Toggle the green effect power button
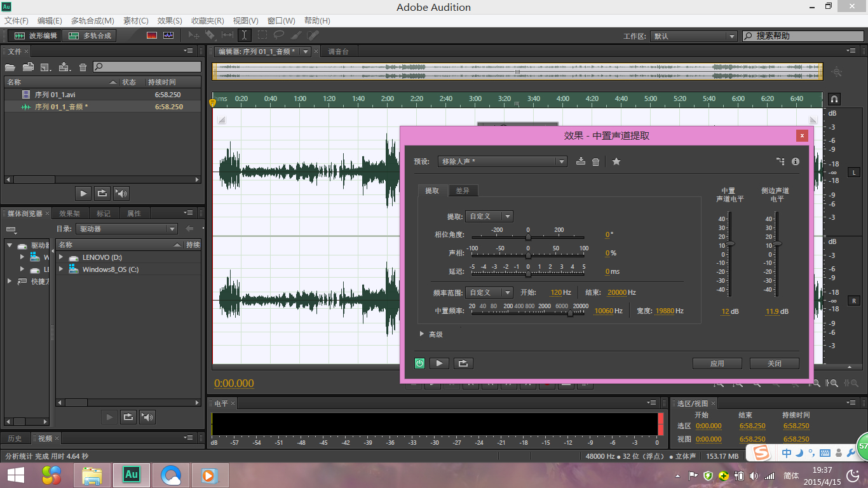The height and width of the screenshot is (488, 868). click(x=419, y=363)
